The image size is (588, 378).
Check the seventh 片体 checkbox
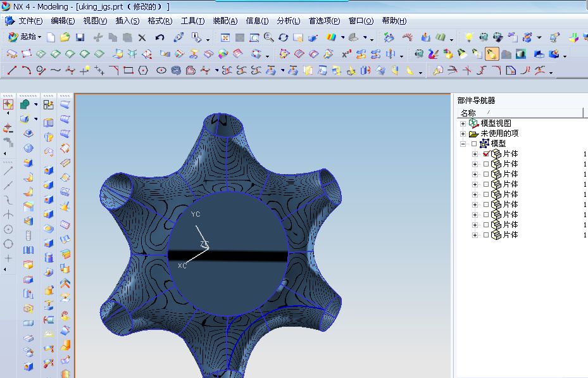[x=486, y=215]
